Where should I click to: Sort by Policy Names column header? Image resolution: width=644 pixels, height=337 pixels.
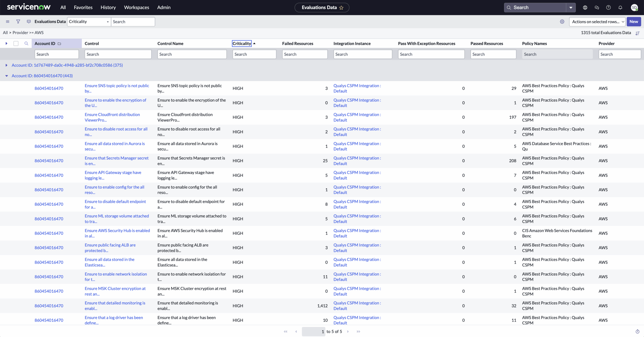[534, 43]
